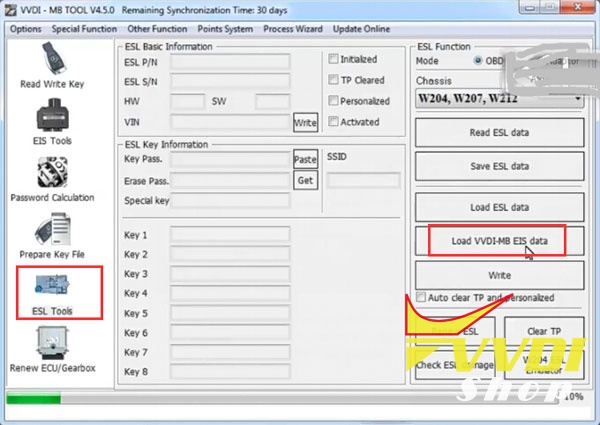Select the ESL Tools module
The width and height of the screenshot is (600, 425).
coord(52,294)
